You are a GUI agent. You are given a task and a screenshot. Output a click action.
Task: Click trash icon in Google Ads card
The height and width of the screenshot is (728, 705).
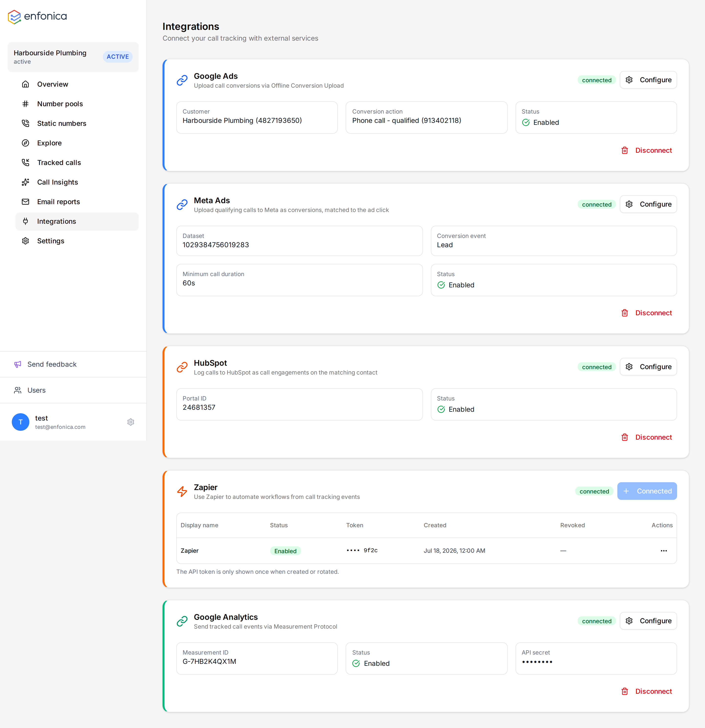(625, 151)
